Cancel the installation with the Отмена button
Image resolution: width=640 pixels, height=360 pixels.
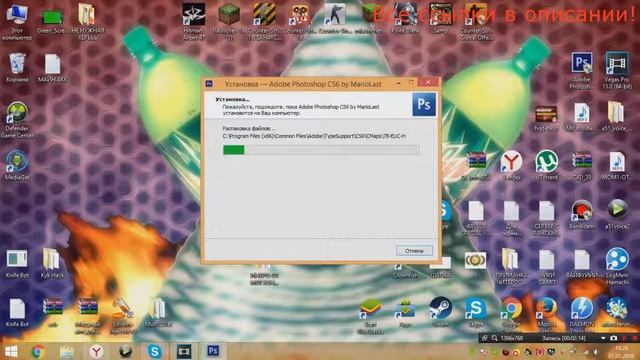click(414, 251)
